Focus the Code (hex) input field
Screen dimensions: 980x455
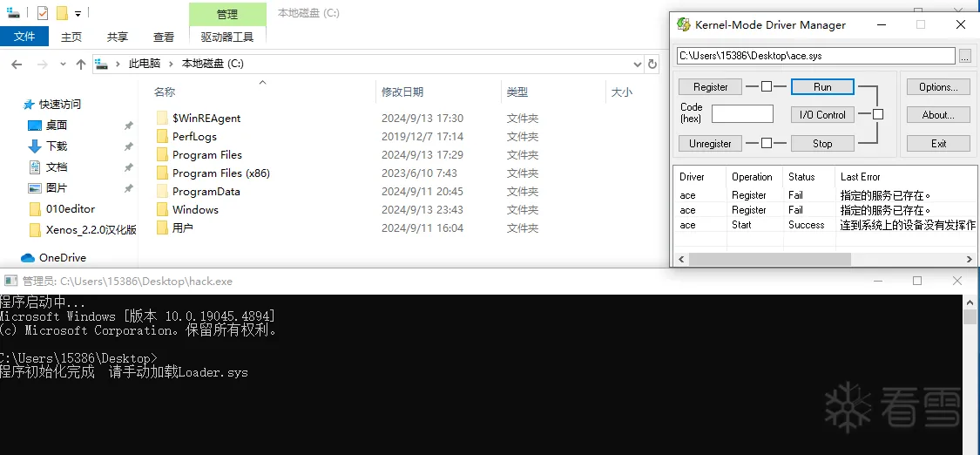(742, 113)
